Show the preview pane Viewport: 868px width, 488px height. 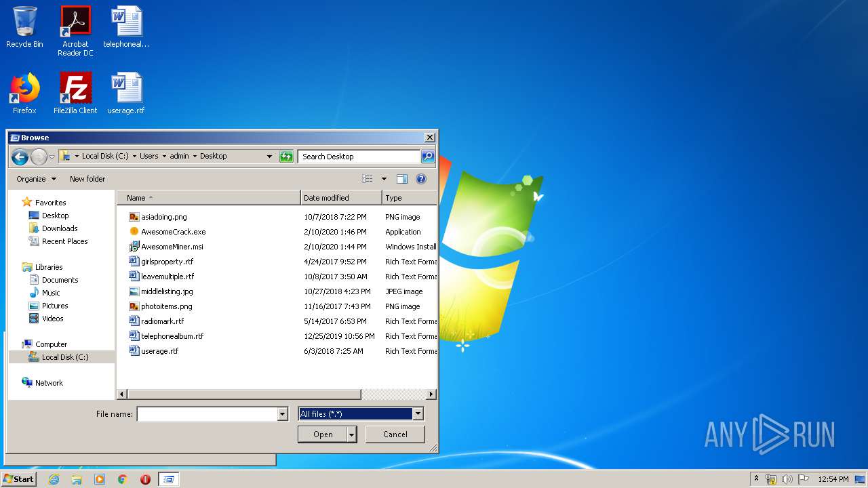402,179
